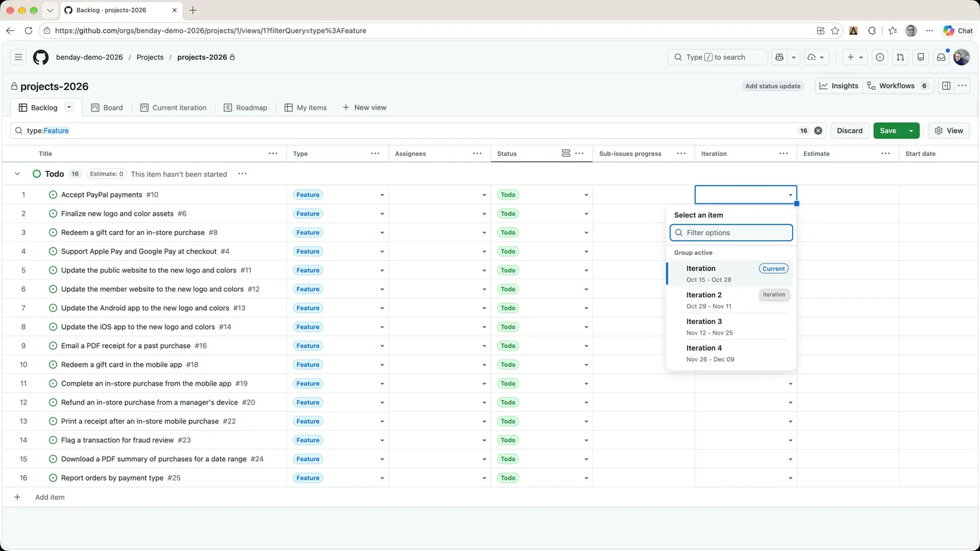Viewport: 980px width, 551px height.
Task: Clear the filter with the X icon
Action: pos(818,131)
